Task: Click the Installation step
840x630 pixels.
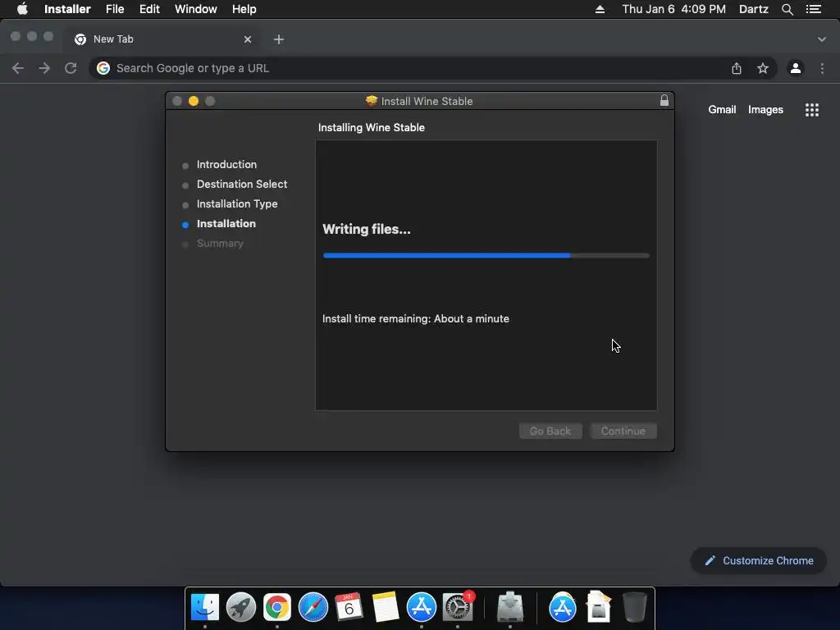Action: (226, 223)
